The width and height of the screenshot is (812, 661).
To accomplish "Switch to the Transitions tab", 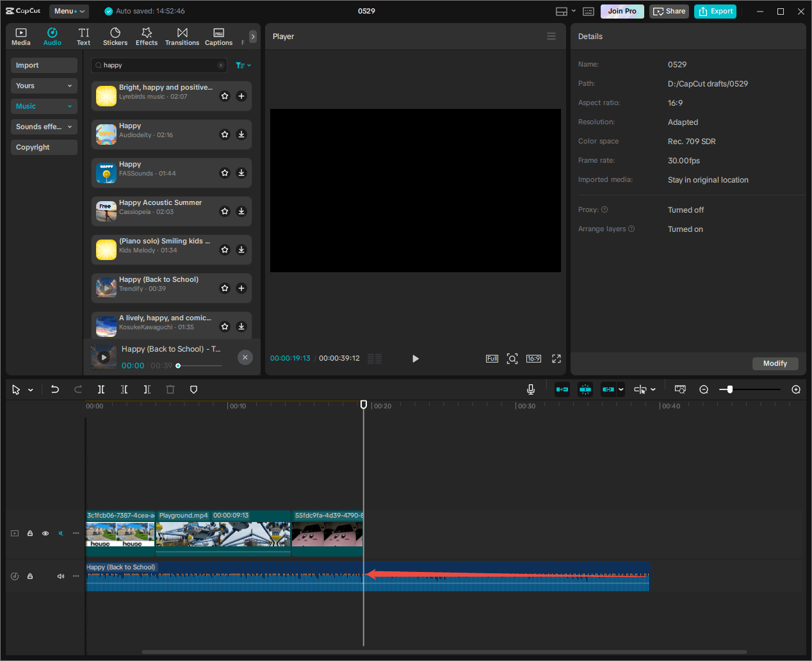I will pos(182,36).
